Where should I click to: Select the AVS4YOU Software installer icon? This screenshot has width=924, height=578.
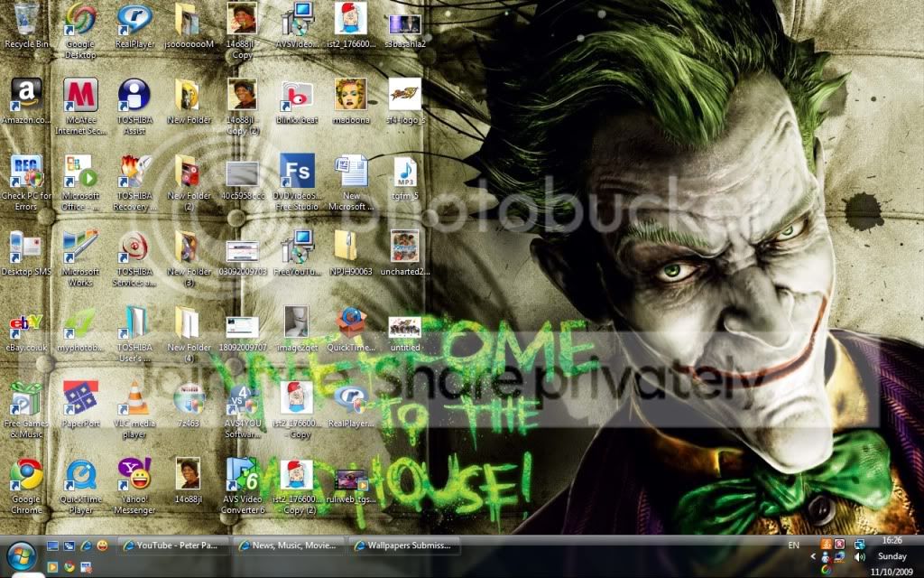point(243,411)
